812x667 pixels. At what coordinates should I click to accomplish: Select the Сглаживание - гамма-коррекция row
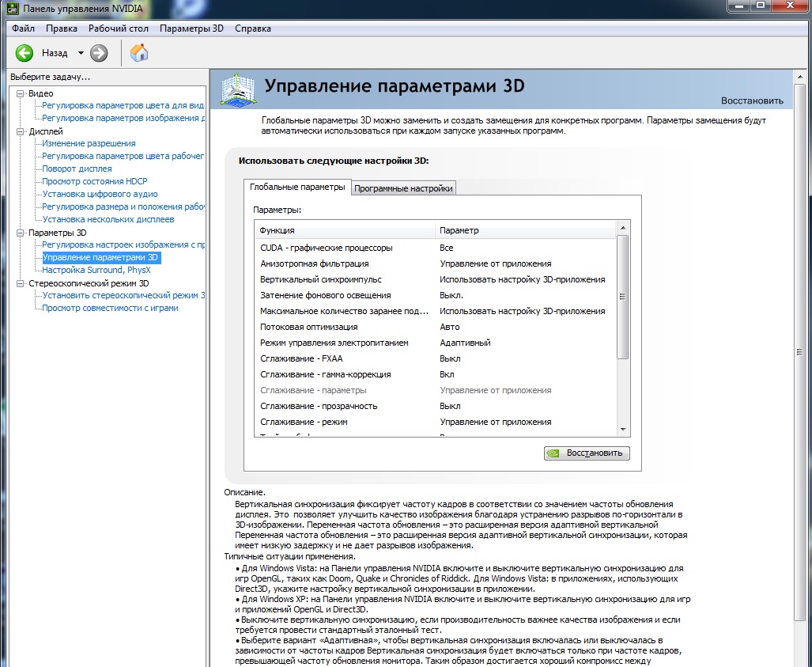[435, 374]
